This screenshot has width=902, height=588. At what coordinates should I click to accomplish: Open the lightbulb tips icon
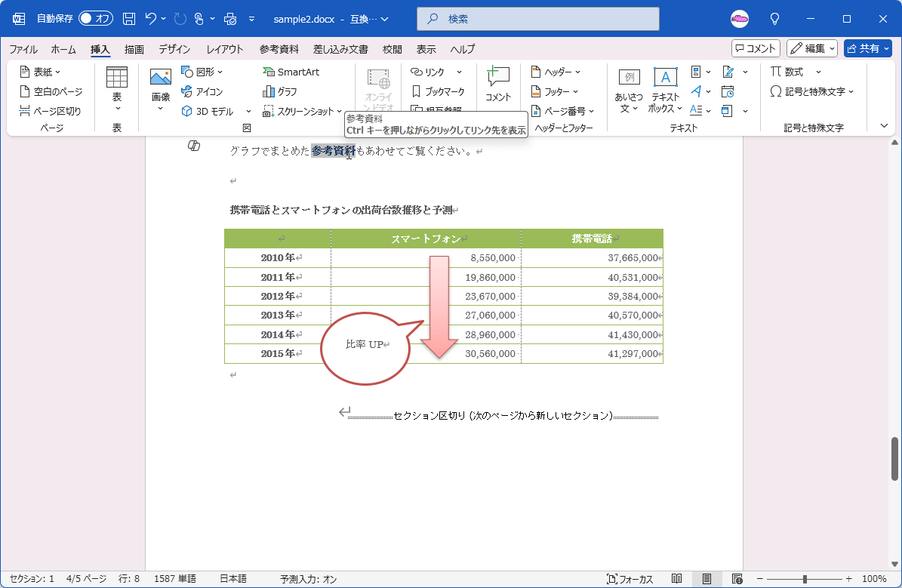click(775, 19)
